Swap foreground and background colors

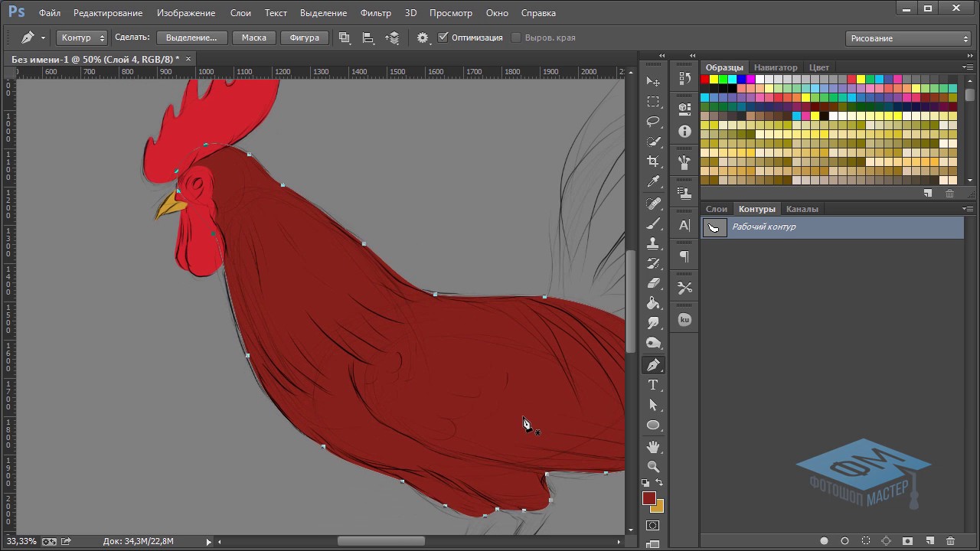[x=659, y=483]
